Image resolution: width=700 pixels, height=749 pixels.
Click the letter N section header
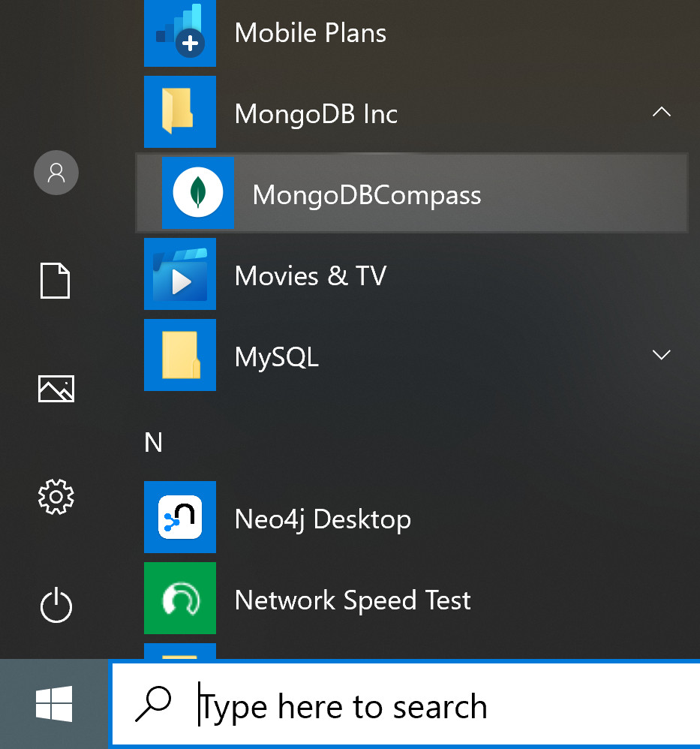coord(153,443)
